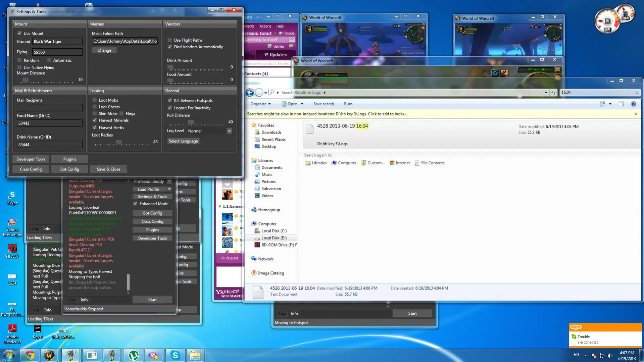Open the Explorer help icon
This screenshot has height=362, width=644.
click(633, 104)
